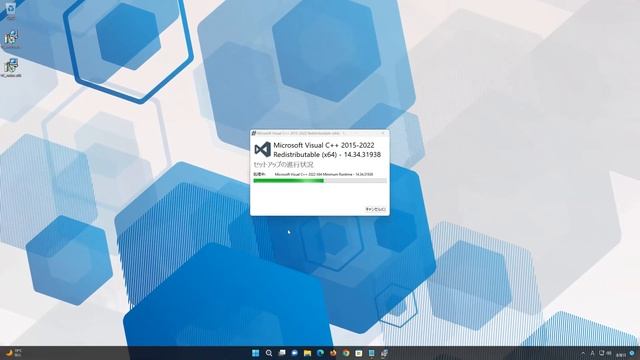Click the Cancel button in the setup dialog
Viewport: 640px width, 360px height.
point(375,209)
